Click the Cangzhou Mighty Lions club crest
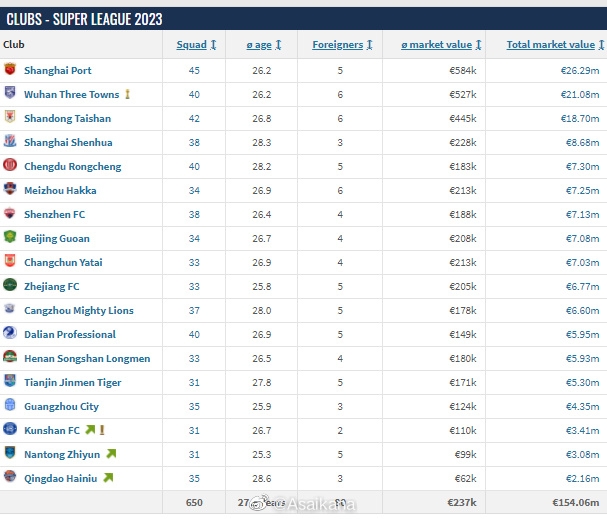This screenshot has height=519, width=607. [x=10, y=309]
